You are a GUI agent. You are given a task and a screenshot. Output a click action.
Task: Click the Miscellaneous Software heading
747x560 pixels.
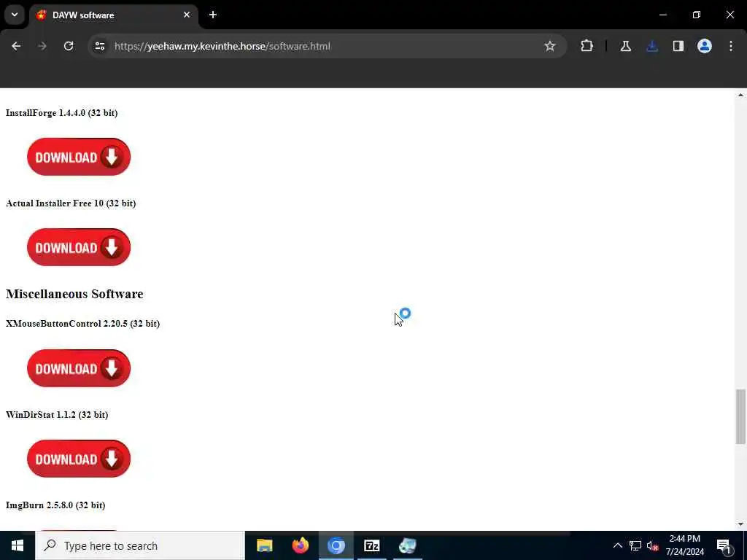tap(74, 294)
